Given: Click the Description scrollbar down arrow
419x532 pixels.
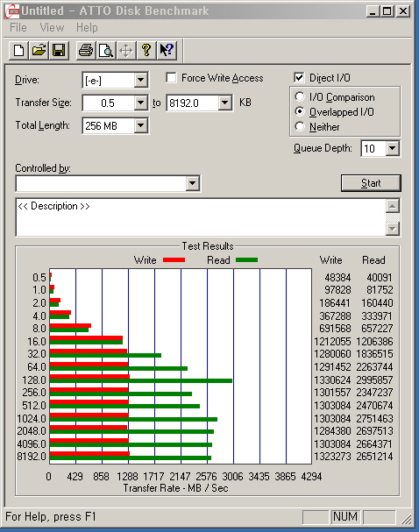Looking at the screenshot, I should pos(393,229).
